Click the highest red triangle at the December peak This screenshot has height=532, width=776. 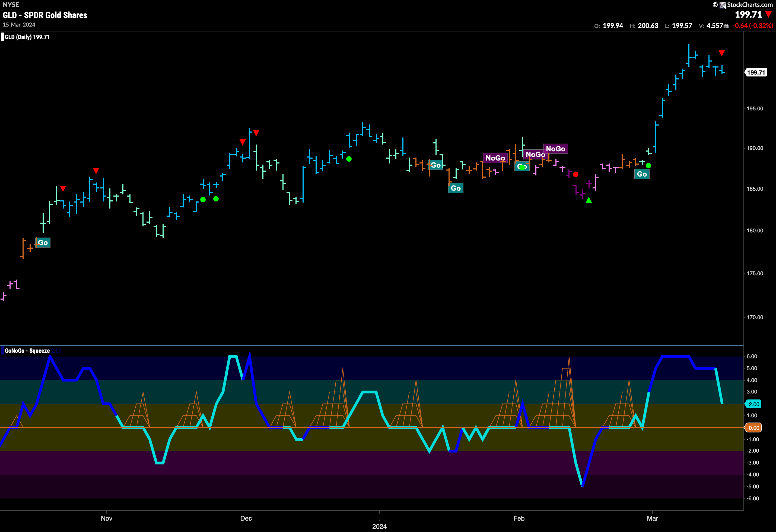(256, 133)
